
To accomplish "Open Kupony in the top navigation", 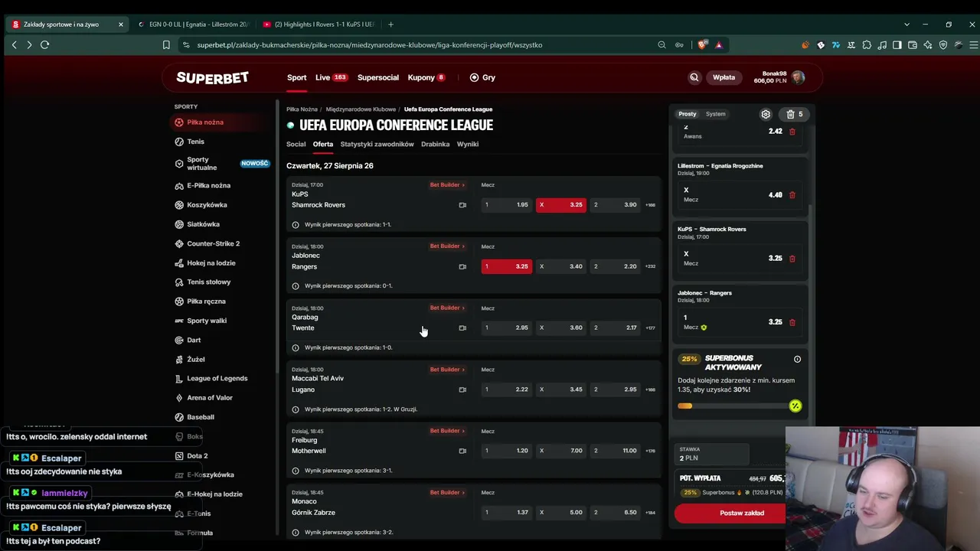I will click(426, 77).
